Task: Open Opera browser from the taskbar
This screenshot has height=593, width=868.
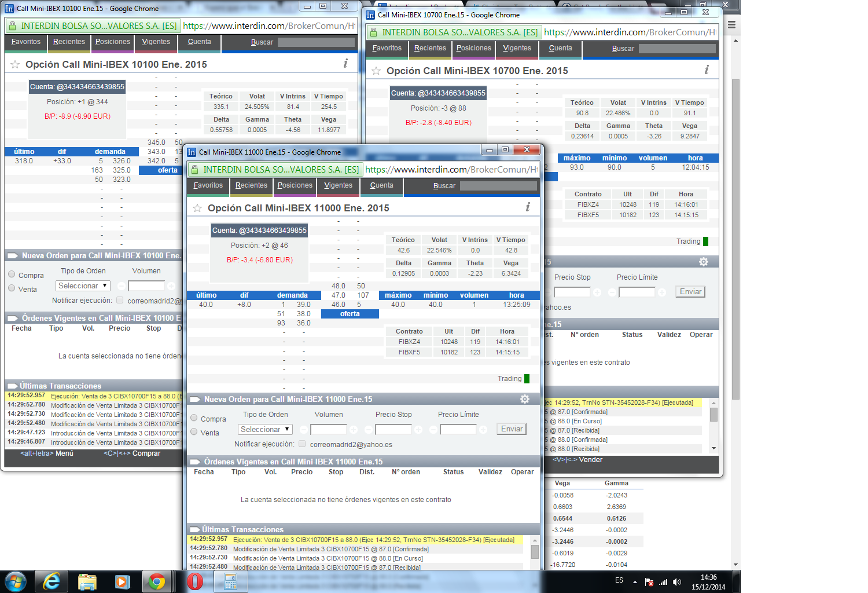Action: tap(195, 581)
